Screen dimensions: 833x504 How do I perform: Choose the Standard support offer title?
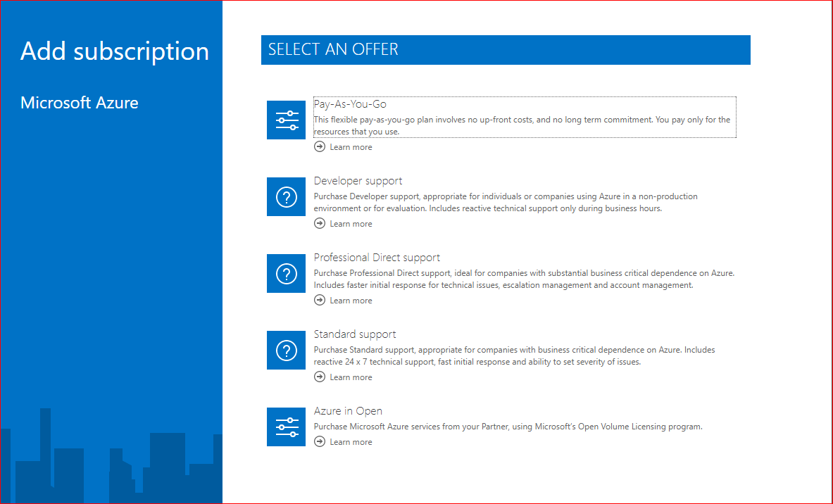(x=355, y=334)
